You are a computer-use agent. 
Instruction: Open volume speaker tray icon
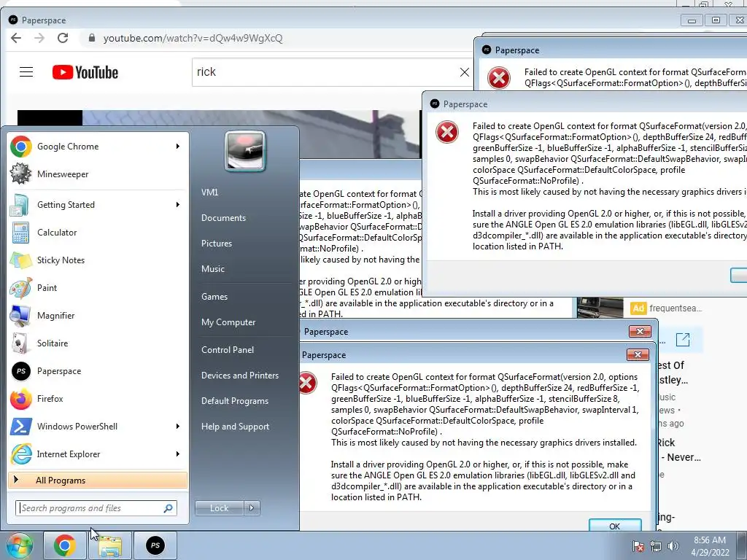[673, 547]
